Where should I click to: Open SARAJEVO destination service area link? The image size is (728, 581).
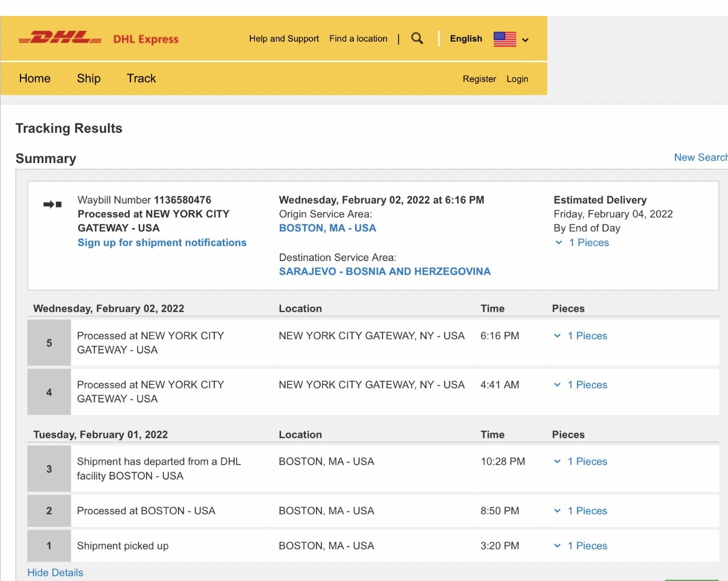[x=385, y=271]
